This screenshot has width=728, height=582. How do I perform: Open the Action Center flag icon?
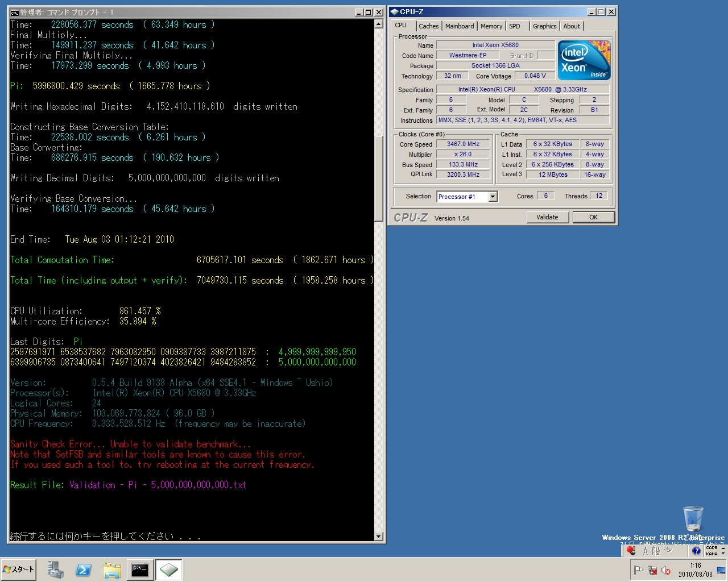[639, 570]
